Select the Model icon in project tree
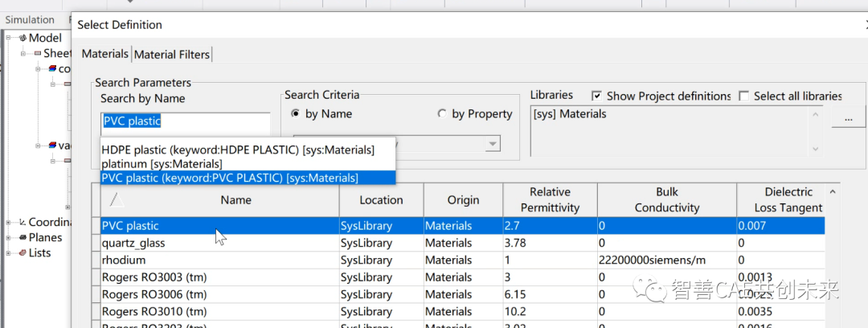The width and height of the screenshot is (868, 328). (23, 39)
